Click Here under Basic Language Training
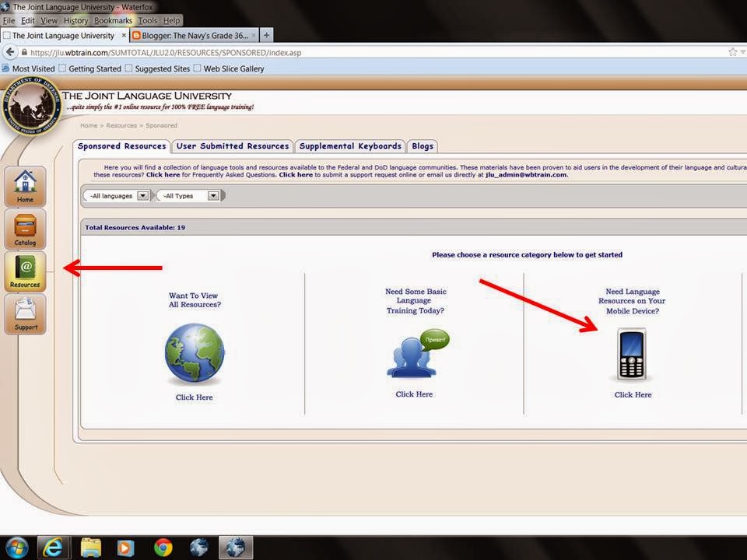The width and height of the screenshot is (747, 560). 414,394
